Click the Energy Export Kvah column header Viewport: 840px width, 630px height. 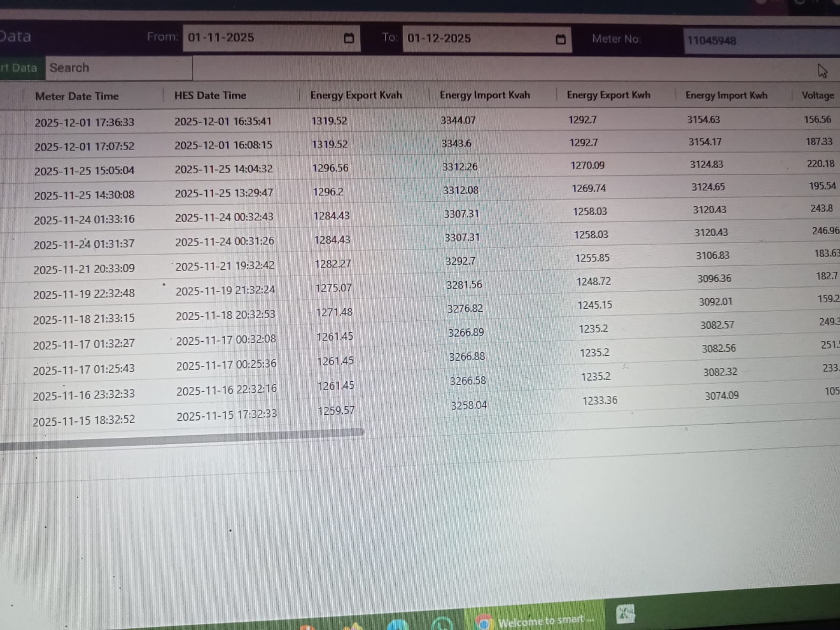pos(356,95)
